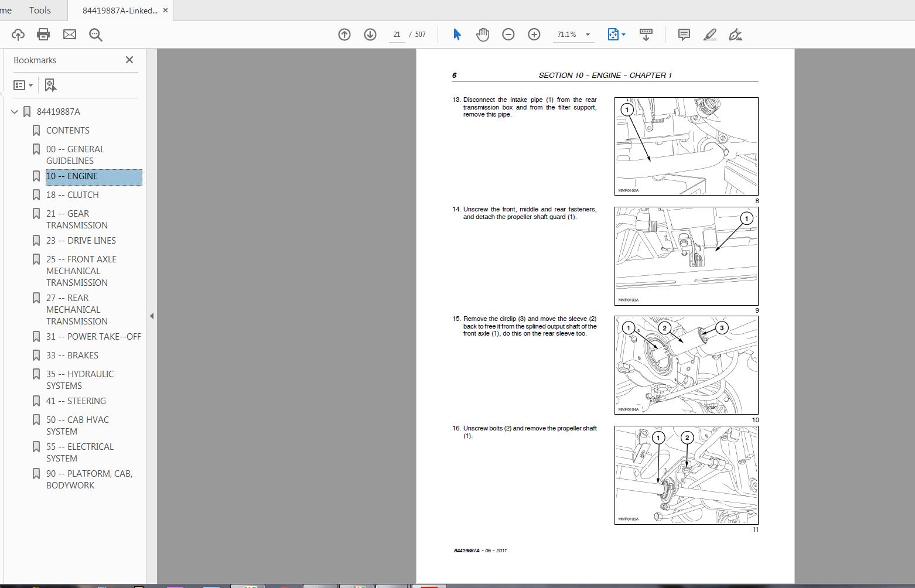915x588 pixels.
Task: Print the document
Action: pos(43,34)
